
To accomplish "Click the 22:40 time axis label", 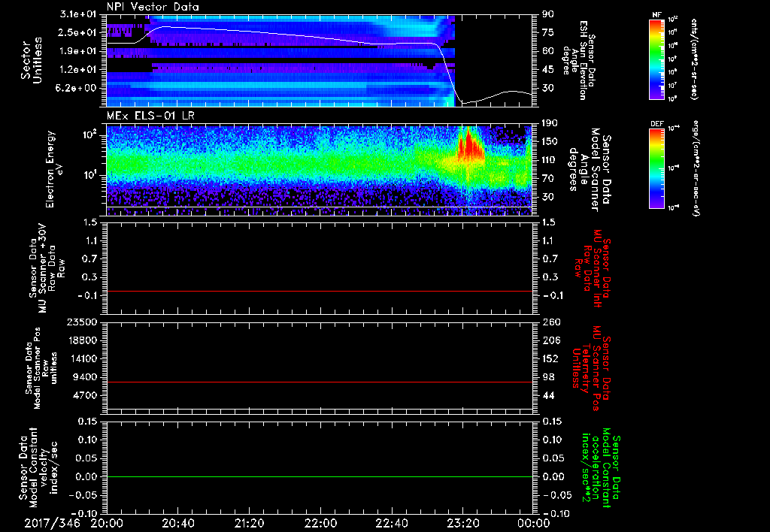I will pos(391,523).
